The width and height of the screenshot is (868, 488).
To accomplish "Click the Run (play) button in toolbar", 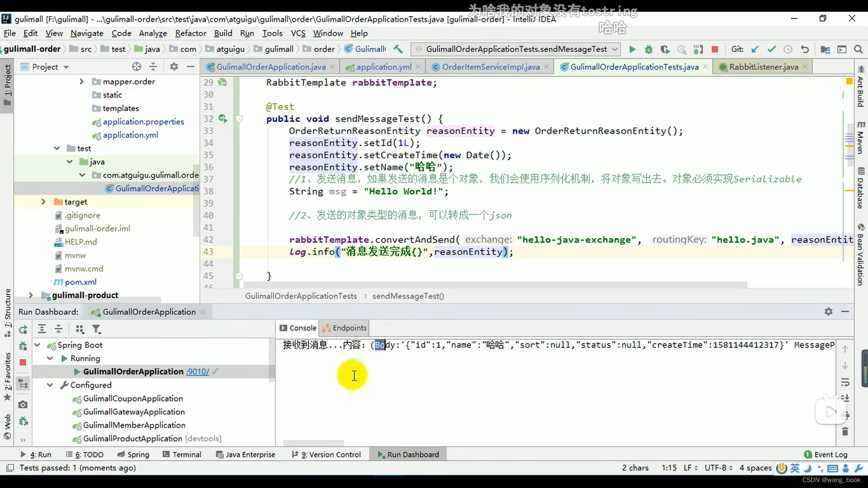I will click(631, 49).
